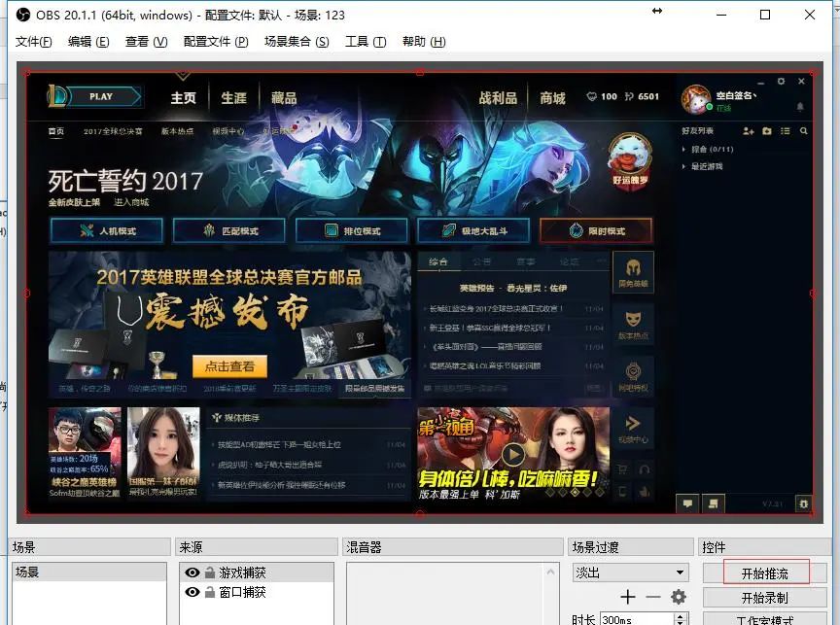The image size is (840, 625).
Task: Select 匹配模式 game mode
Action: click(228, 230)
